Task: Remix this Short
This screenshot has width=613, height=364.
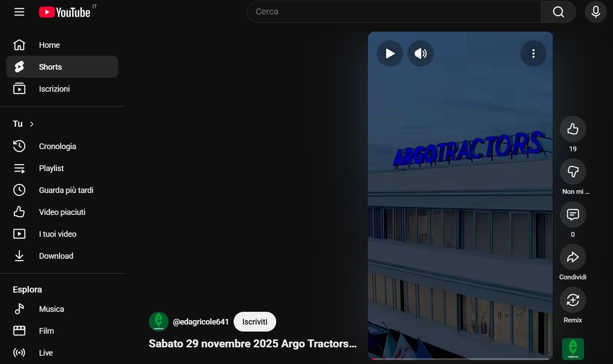Action: tap(573, 300)
